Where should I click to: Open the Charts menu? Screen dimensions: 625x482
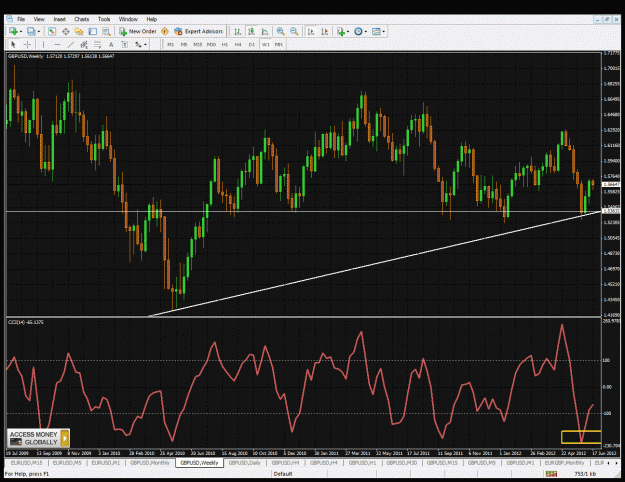coord(82,19)
